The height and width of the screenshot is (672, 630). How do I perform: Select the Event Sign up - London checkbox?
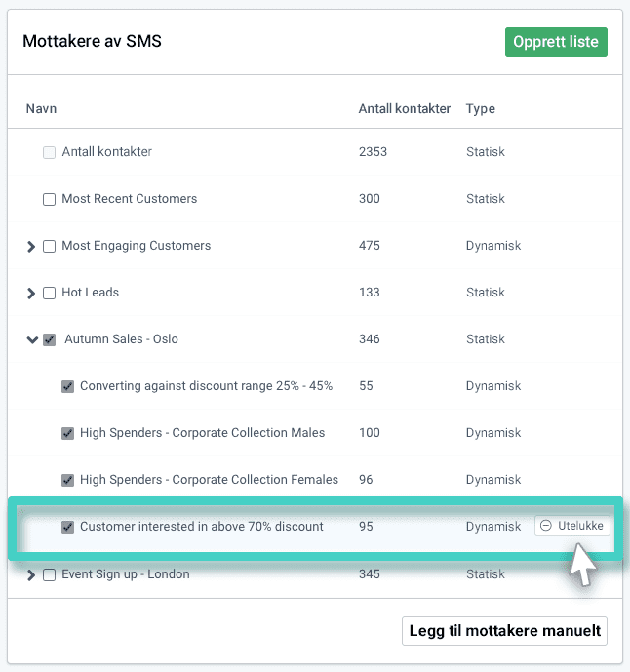tap(49, 575)
